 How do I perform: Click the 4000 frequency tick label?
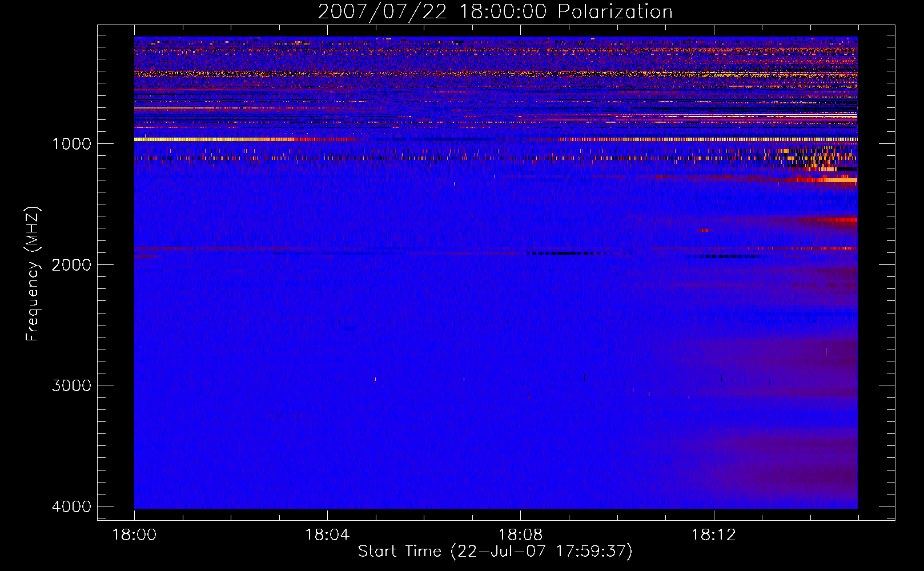71,506
